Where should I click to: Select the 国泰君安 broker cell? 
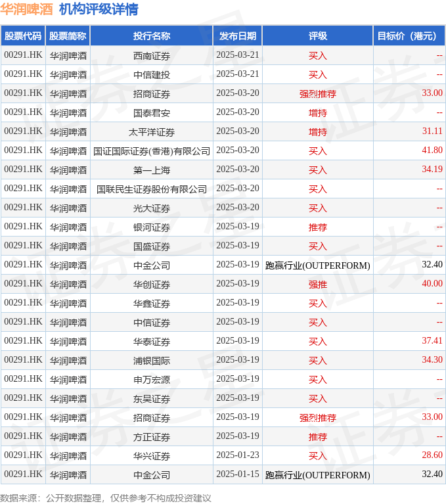pyautogui.click(x=152, y=113)
